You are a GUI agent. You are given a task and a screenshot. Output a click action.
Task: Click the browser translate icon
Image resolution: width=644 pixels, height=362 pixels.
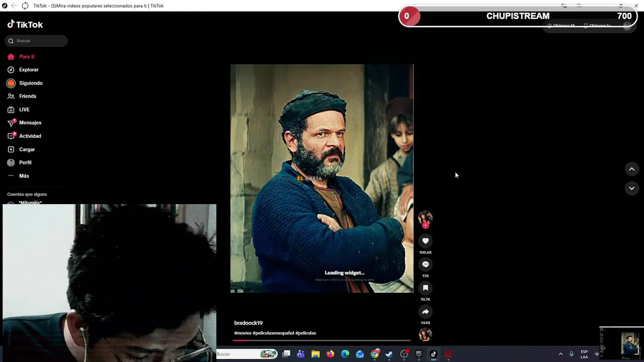point(564,6)
